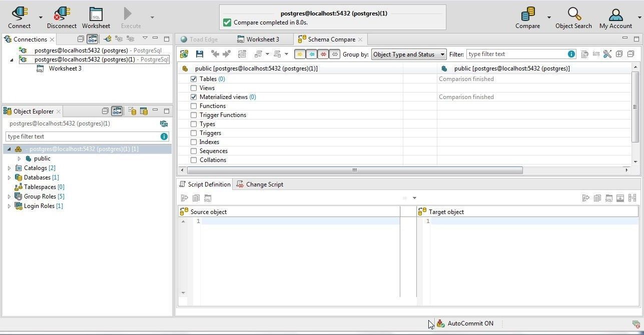Show different objects filter button (red arrows)

click(x=323, y=54)
